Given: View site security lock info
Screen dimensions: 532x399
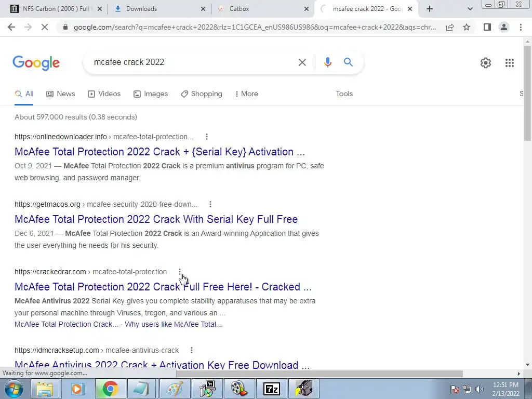Looking at the screenshot, I should (x=65, y=27).
